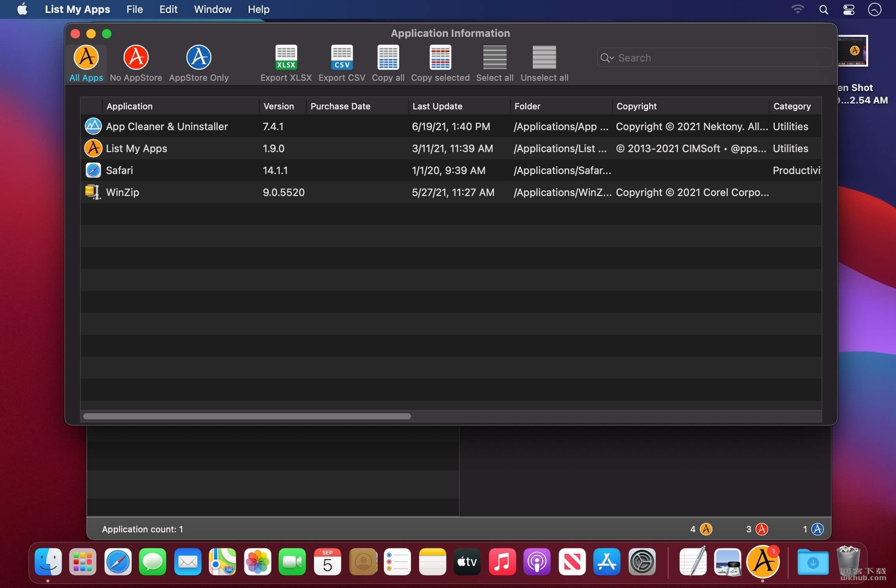Screen dimensions: 896x588
Task: Open the Calendar app in the Dock
Action: [327, 562]
